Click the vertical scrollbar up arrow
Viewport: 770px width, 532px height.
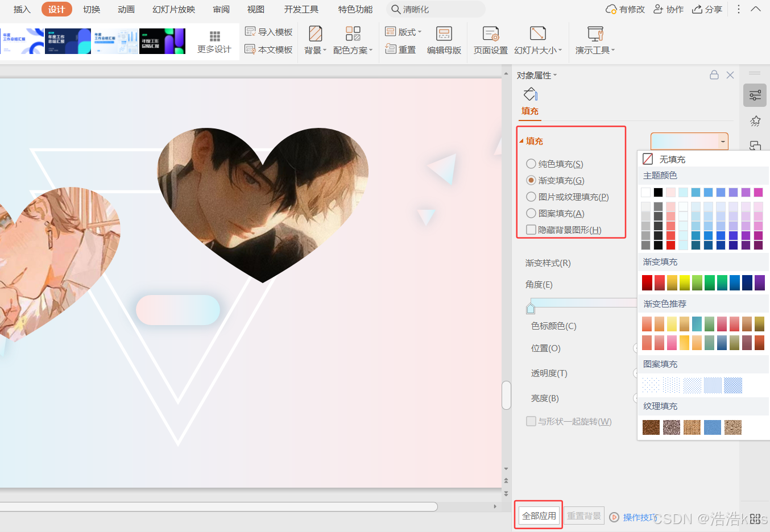(x=506, y=74)
